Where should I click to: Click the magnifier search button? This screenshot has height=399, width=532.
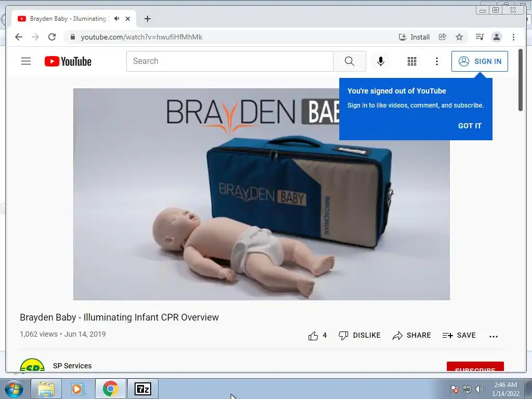tap(350, 61)
